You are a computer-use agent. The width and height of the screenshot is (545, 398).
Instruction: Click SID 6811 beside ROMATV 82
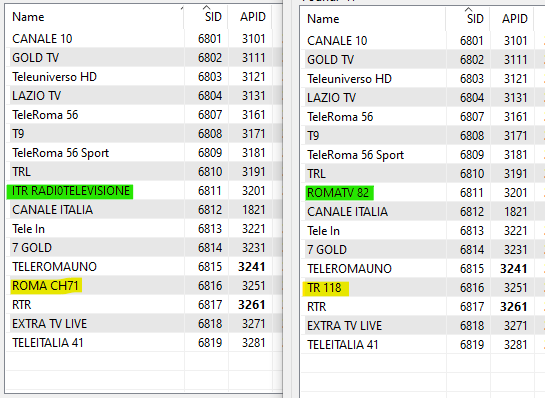coord(472,193)
